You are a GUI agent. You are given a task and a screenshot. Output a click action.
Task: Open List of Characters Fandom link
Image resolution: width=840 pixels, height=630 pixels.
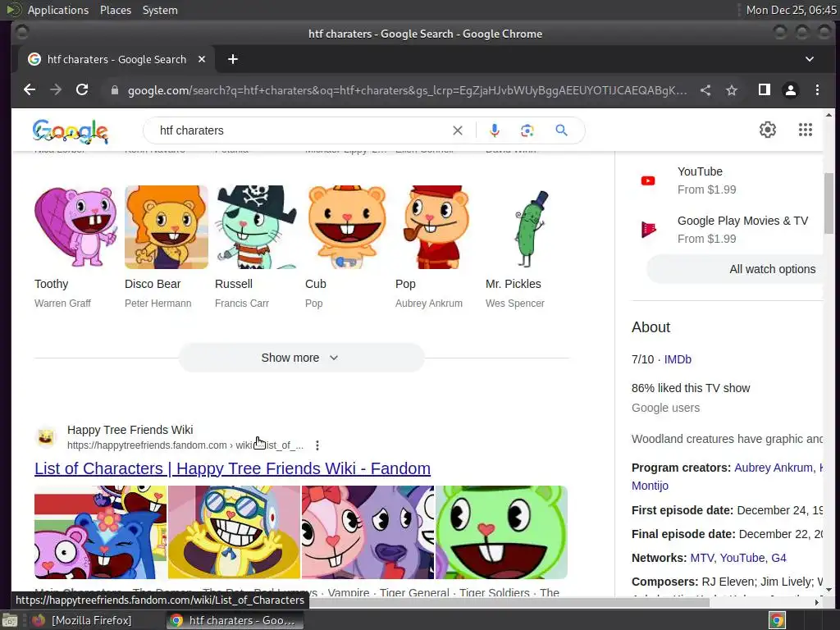point(232,468)
